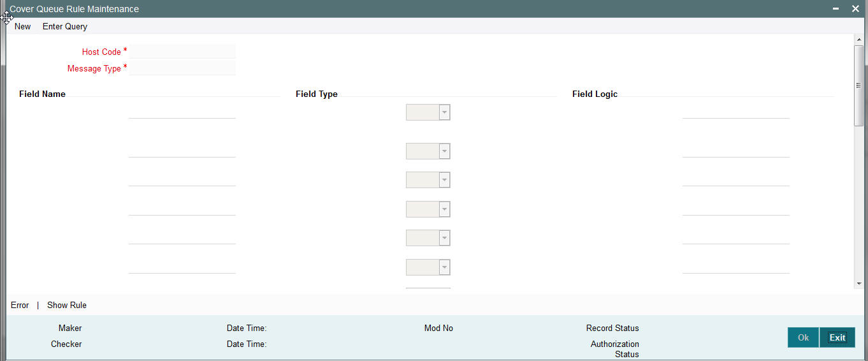This screenshot has height=361, width=868.
Task: Open third Field Type dropdown
Action: click(x=428, y=180)
